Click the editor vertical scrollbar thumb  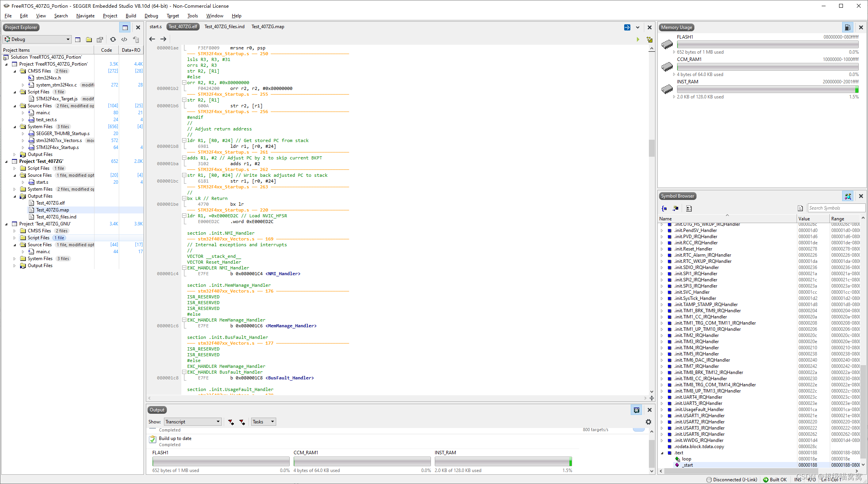pos(652,148)
